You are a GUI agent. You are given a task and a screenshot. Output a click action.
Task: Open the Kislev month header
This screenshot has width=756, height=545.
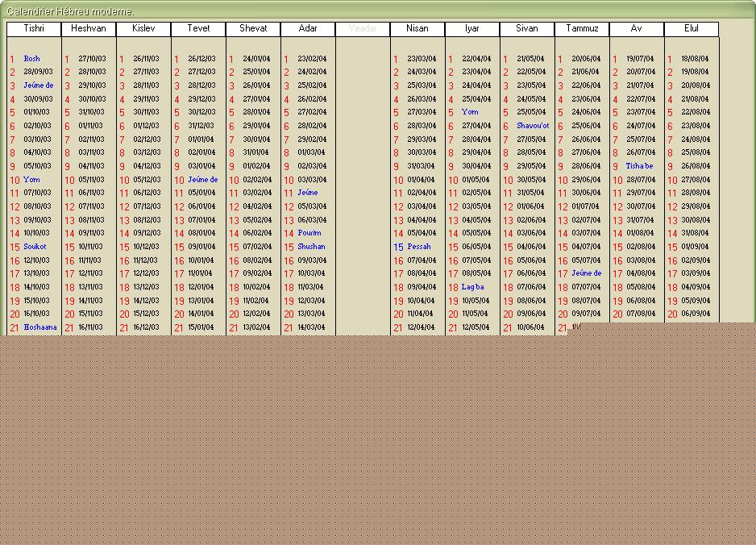point(143,29)
